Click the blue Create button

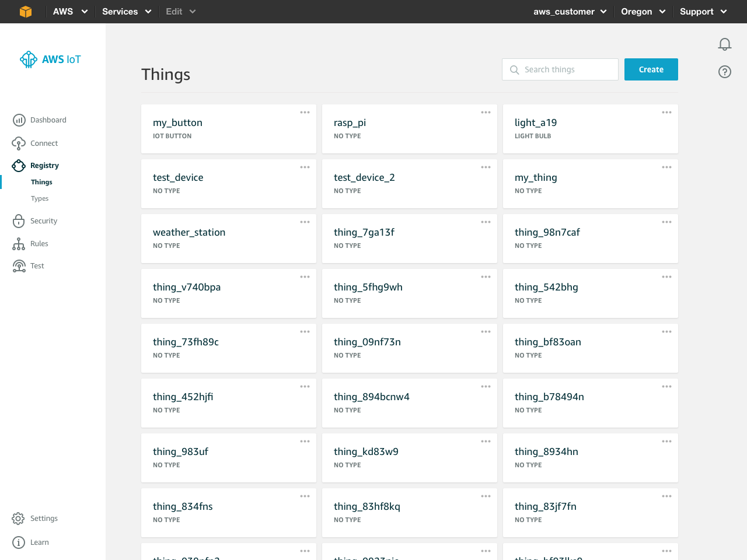click(651, 69)
